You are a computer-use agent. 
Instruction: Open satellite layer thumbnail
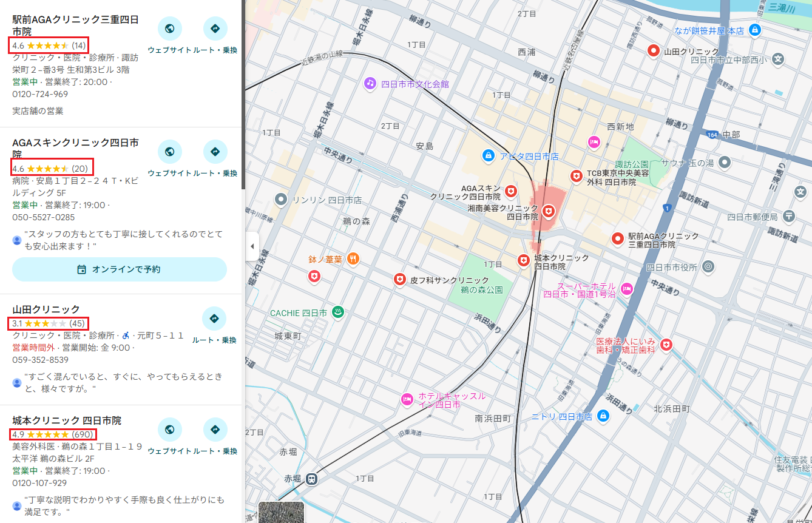281,512
